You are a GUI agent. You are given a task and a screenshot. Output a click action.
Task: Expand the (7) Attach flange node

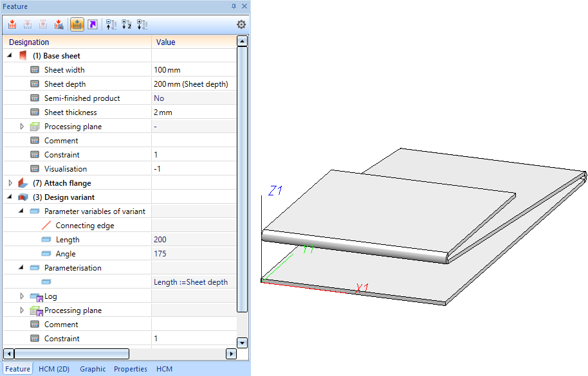click(10, 183)
